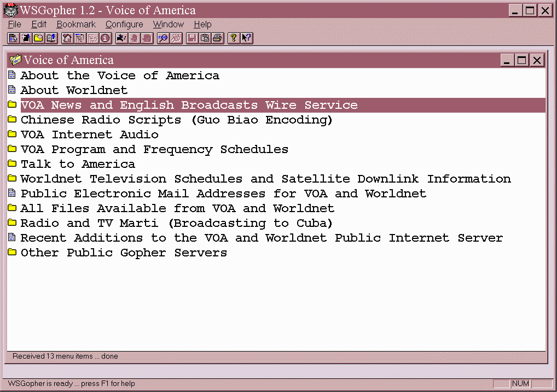Open the Bookmark menu
This screenshot has height=392, width=557.
76,24
